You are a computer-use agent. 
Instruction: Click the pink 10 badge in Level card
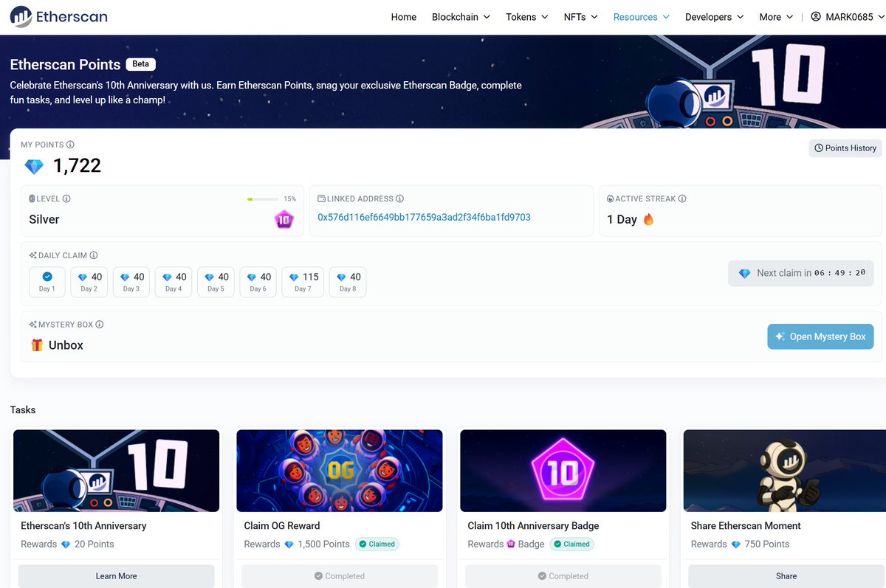pos(284,219)
